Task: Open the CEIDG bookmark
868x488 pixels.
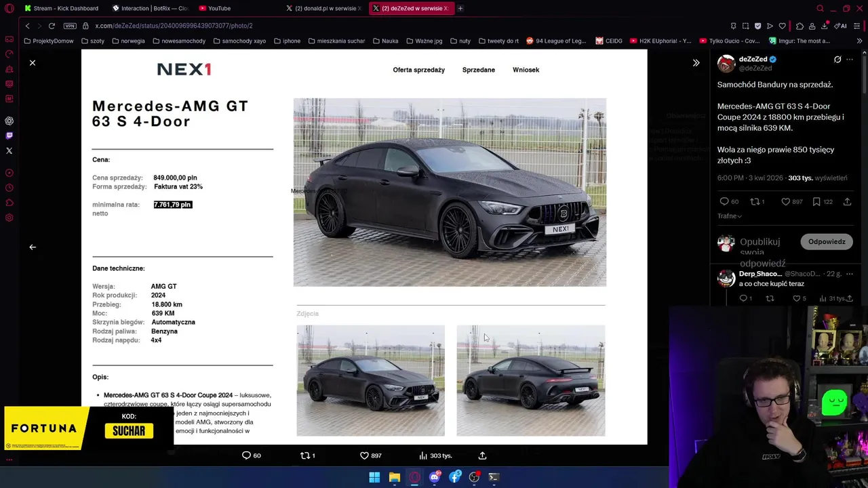Action: click(x=609, y=41)
